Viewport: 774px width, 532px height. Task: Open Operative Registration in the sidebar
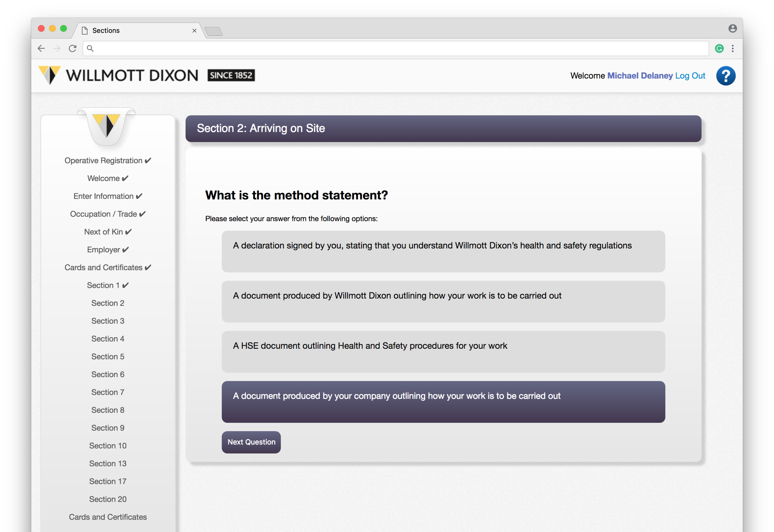click(x=108, y=161)
